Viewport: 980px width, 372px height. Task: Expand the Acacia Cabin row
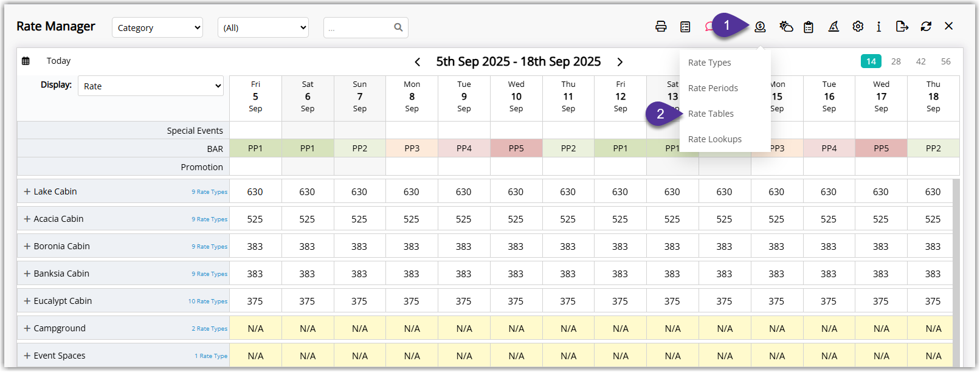click(27, 219)
